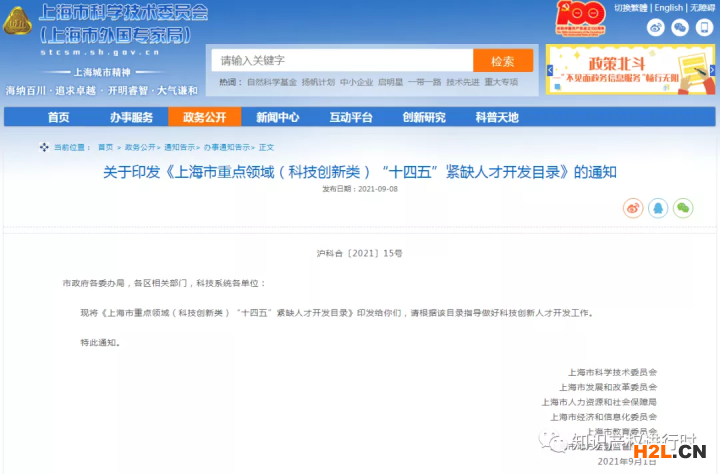The image size is (720, 474).
Task: Click the party 100th anniversary logo
Action: pyautogui.click(x=581, y=19)
